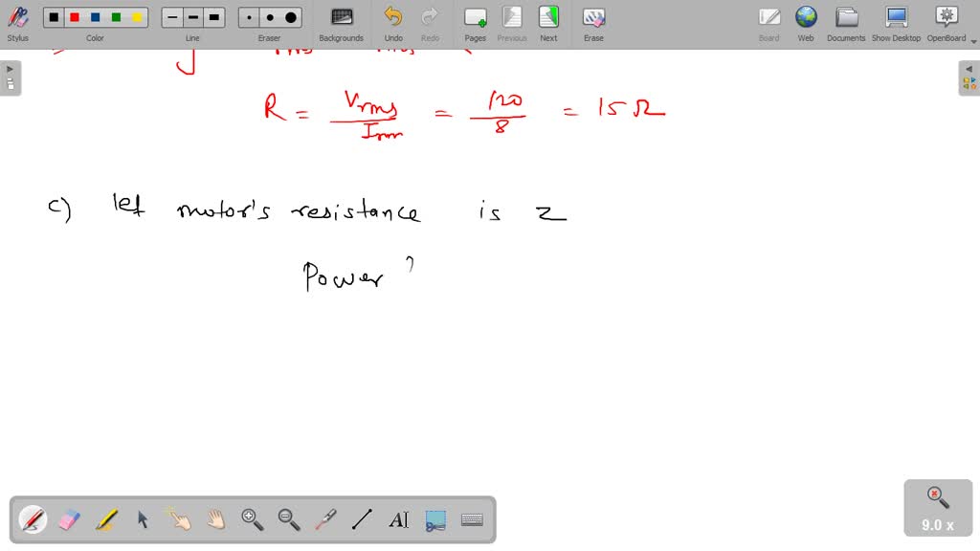The width and height of the screenshot is (980, 551).
Task: Choose the Line drawing tool
Action: pyautogui.click(x=362, y=519)
